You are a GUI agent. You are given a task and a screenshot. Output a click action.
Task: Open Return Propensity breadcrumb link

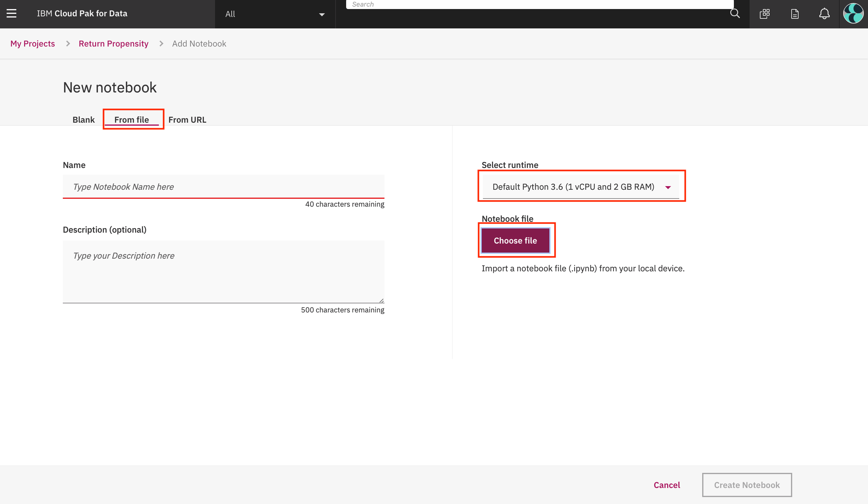pos(113,44)
